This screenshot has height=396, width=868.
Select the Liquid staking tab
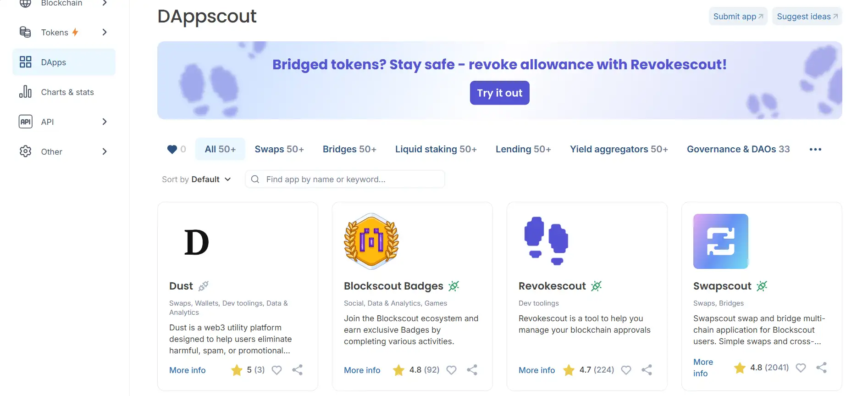click(x=436, y=149)
